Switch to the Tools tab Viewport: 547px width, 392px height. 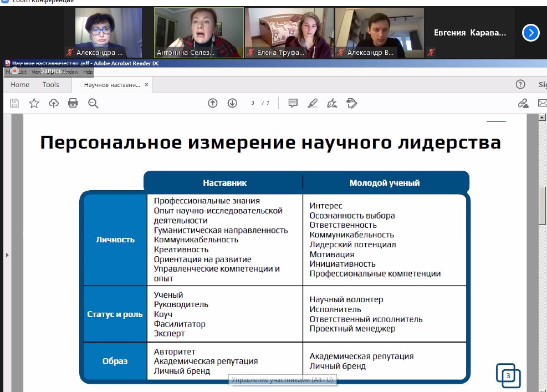(x=50, y=85)
